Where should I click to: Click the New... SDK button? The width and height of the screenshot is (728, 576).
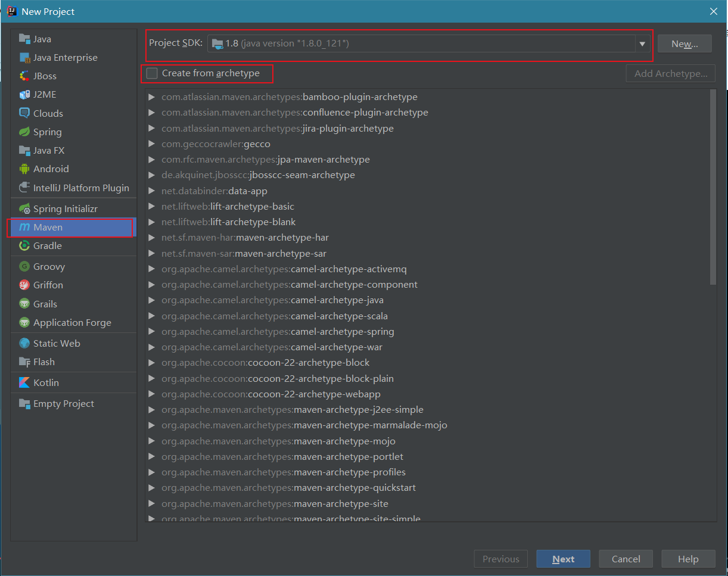click(x=685, y=43)
